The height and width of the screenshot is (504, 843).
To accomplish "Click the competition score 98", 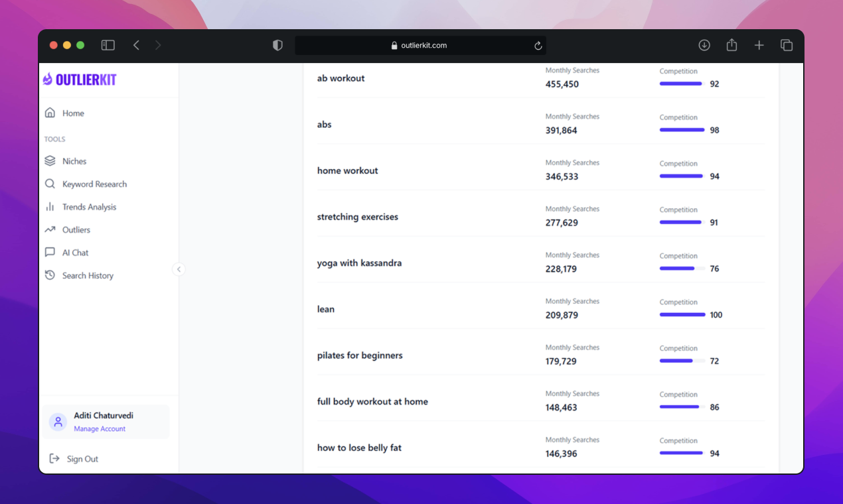I will (x=715, y=130).
